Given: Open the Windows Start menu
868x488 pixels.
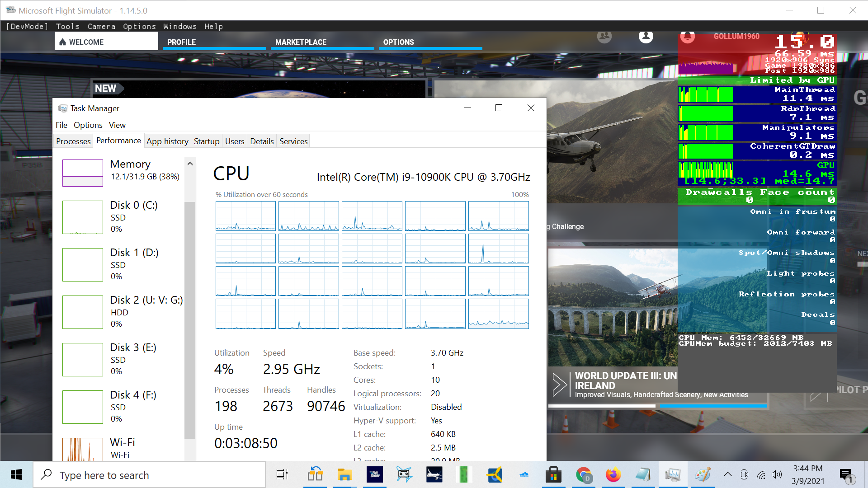Looking at the screenshot, I should [16, 475].
